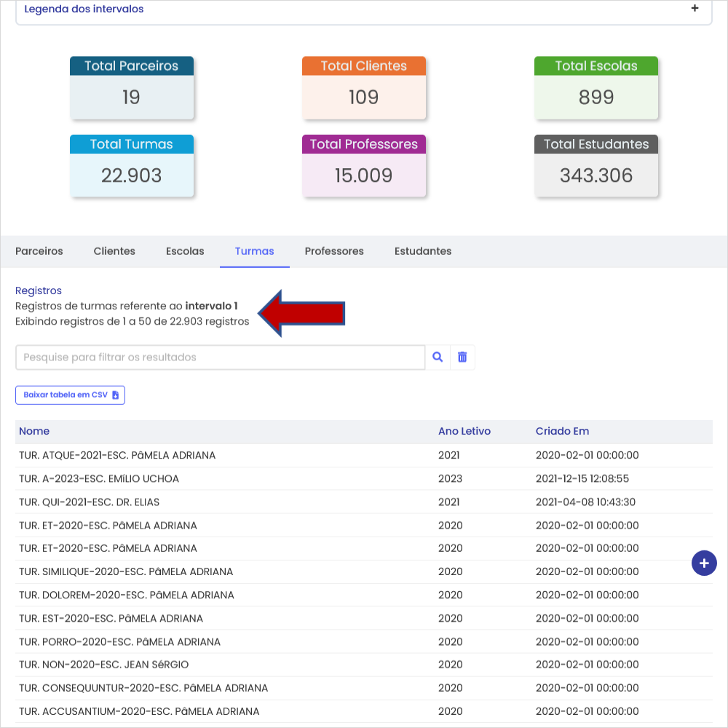Clear filter with the trash icon

tap(462, 357)
